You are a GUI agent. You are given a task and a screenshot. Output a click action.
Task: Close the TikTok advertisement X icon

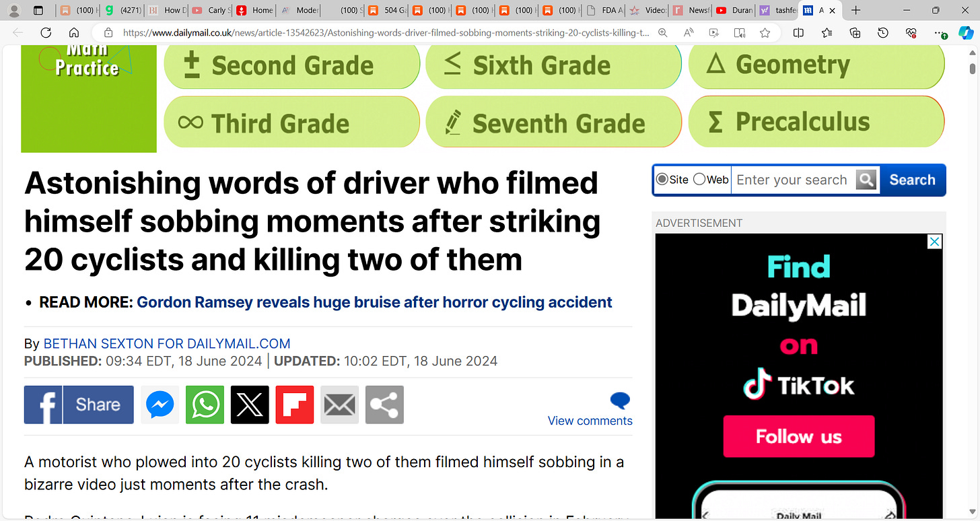(x=934, y=242)
